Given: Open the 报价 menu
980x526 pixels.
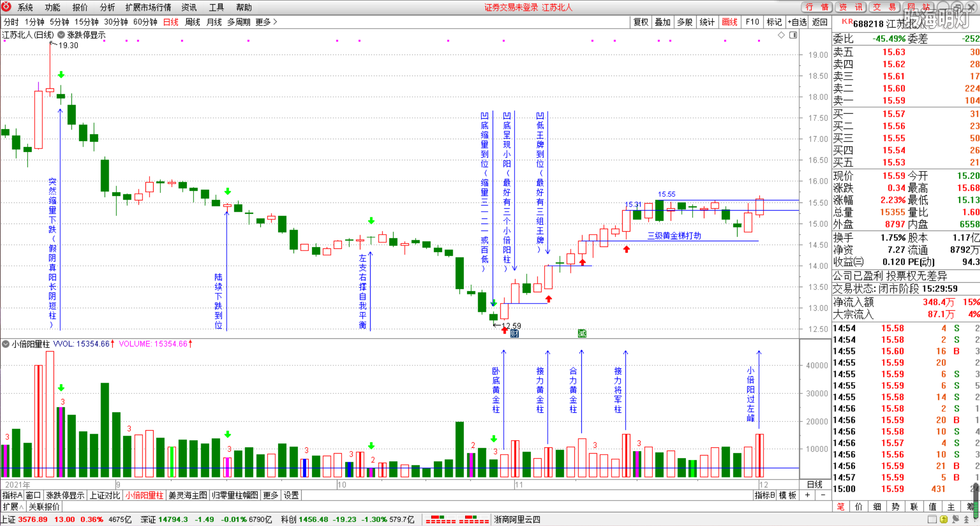Looking at the screenshot, I should pos(80,7).
